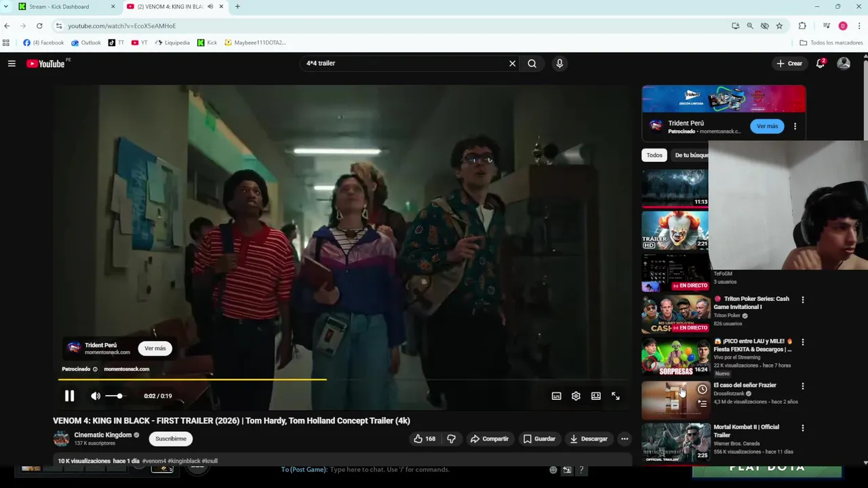The height and width of the screenshot is (488, 868).
Task: Select the De tu búsqueda filter chip
Action: (690, 155)
